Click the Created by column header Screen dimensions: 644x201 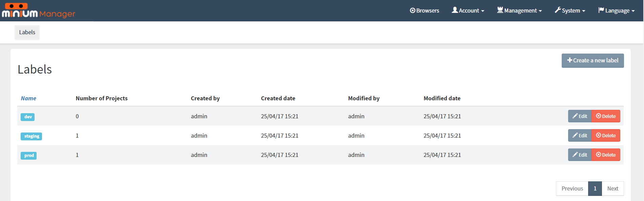click(x=205, y=98)
